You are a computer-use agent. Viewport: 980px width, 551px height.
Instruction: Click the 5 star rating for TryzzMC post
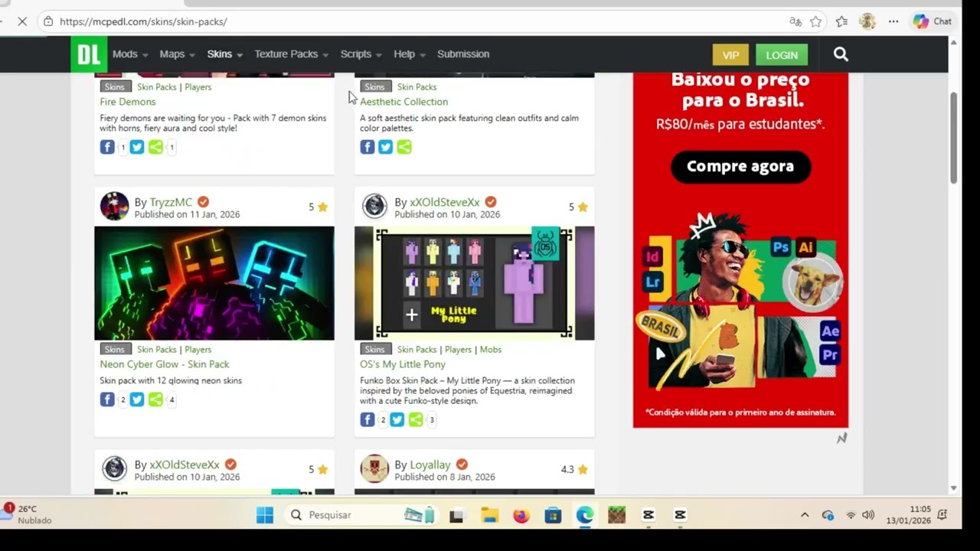(x=318, y=207)
